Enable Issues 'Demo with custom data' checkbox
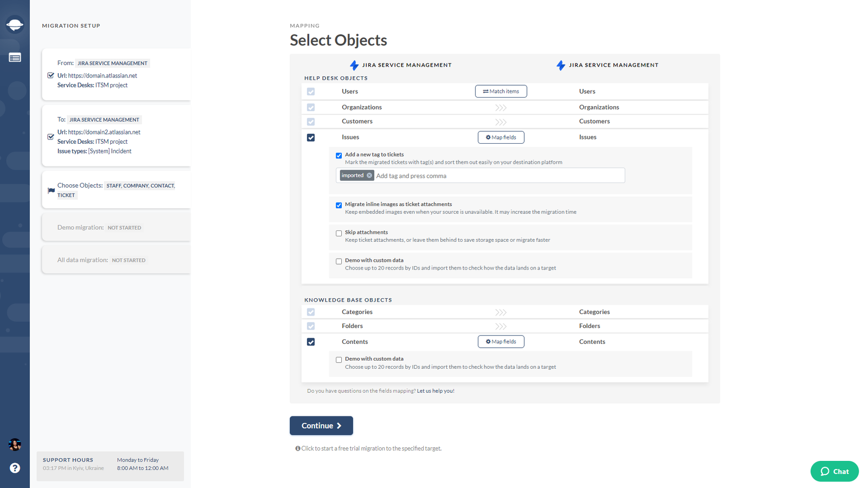This screenshot has height=488, width=868. [x=339, y=261]
